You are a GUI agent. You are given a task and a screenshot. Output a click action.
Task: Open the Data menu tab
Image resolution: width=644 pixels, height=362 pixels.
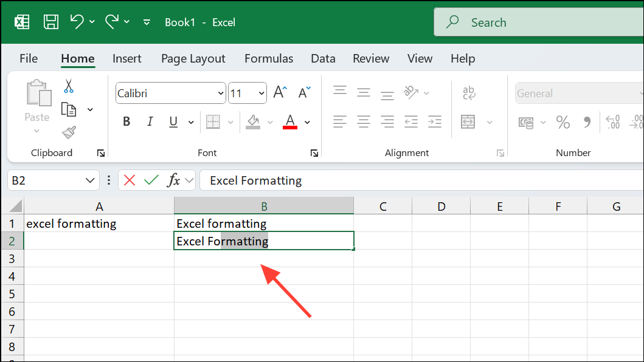pyautogui.click(x=323, y=58)
